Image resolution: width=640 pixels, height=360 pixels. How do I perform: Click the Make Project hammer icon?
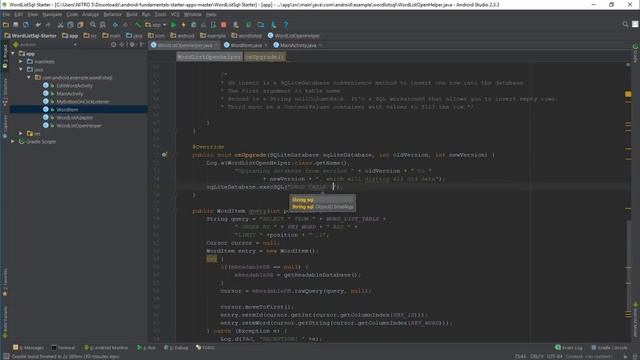[x=138, y=25]
